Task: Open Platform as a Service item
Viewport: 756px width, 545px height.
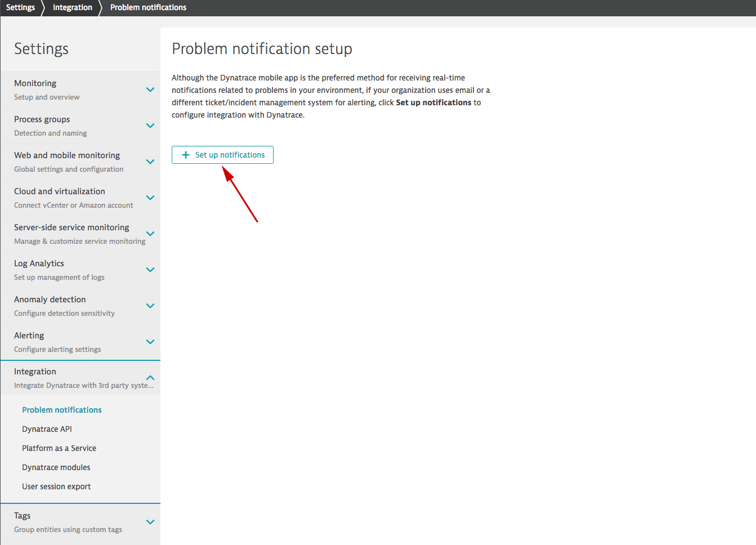Action: coord(59,448)
